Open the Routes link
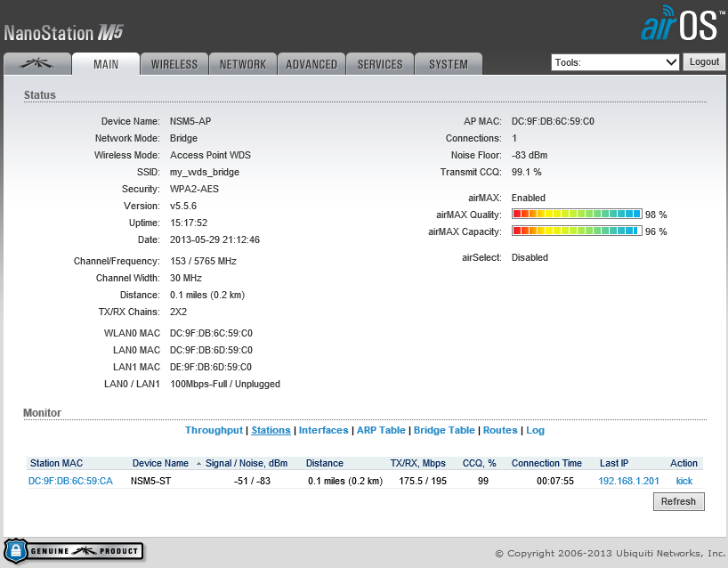 [x=500, y=430]
